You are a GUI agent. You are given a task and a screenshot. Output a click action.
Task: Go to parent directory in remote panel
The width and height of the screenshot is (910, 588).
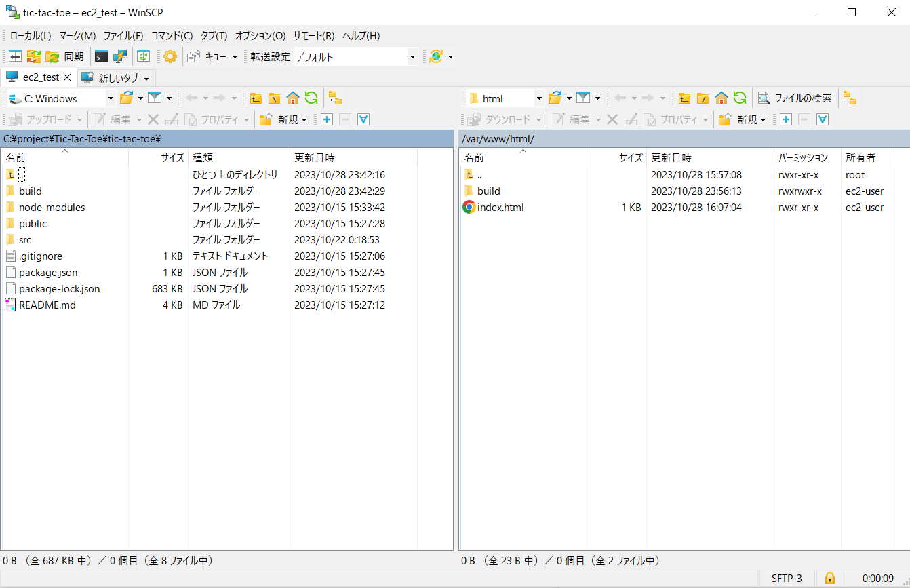click(684, 98)
